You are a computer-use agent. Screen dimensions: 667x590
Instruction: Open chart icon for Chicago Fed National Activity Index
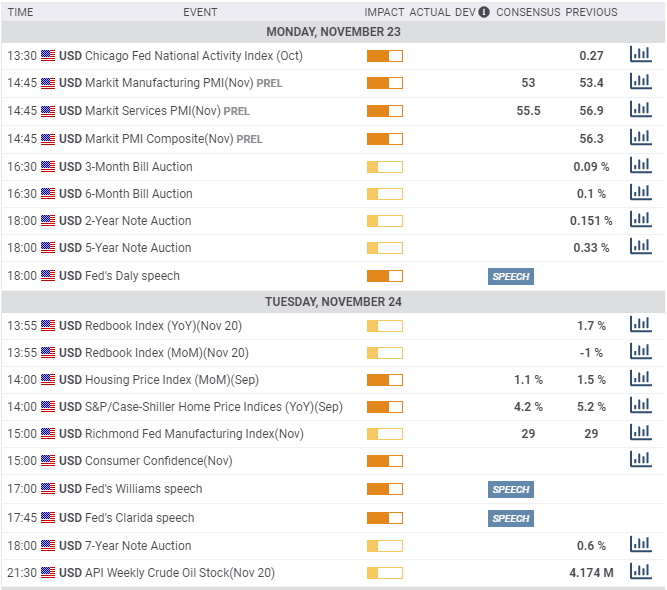pyautogui.click(x=639, y=55)
